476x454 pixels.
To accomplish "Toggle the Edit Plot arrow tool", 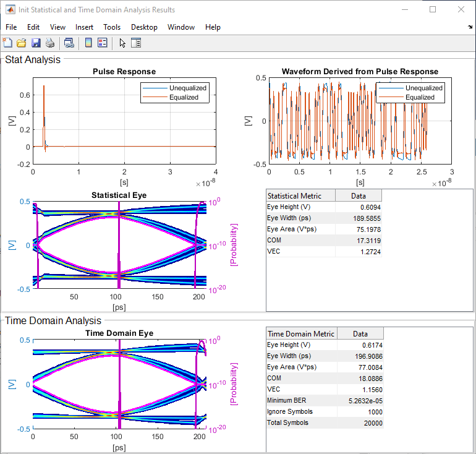I will (122, 43).
